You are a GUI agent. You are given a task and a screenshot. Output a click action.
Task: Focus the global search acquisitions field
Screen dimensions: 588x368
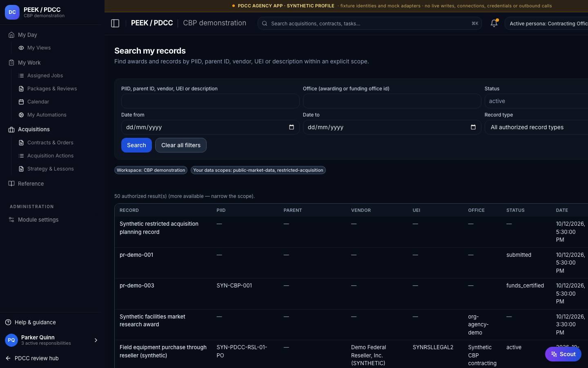(370, 23)
